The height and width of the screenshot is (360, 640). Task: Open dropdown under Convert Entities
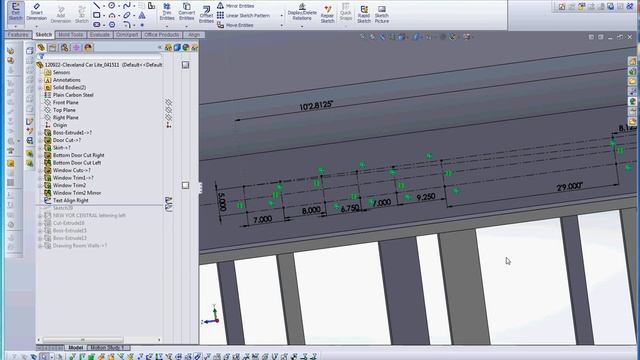tap(187, 26)
